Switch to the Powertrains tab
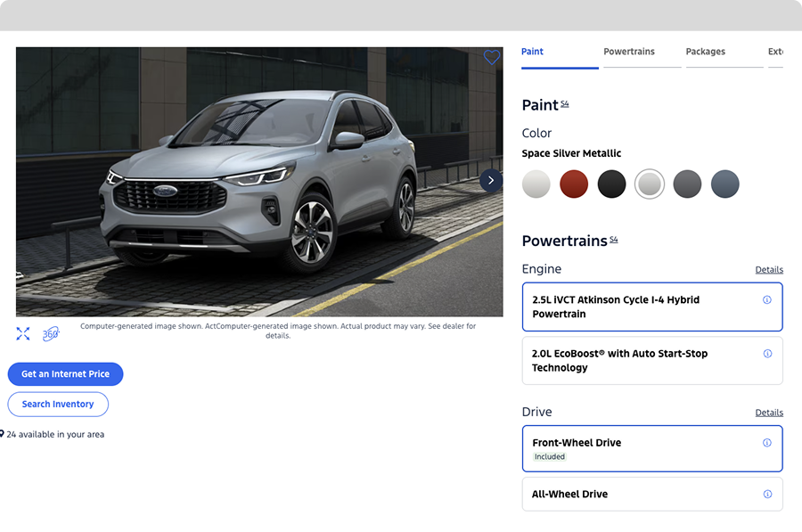This screenshot has height=532, width=802. click(x=642, y=55)
